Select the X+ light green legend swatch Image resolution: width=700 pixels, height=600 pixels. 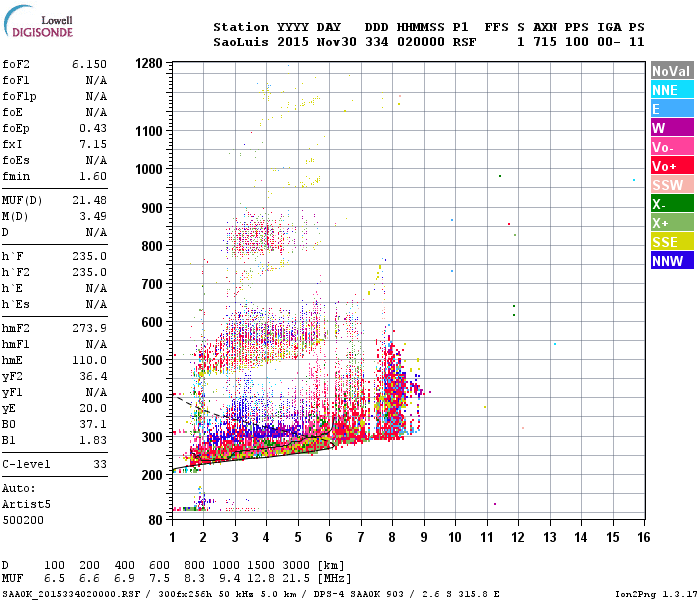point(672,223)
